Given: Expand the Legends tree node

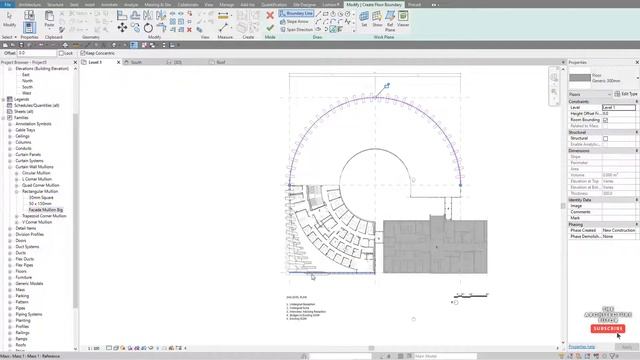Looking at the screenshot, I should (4, 99).
